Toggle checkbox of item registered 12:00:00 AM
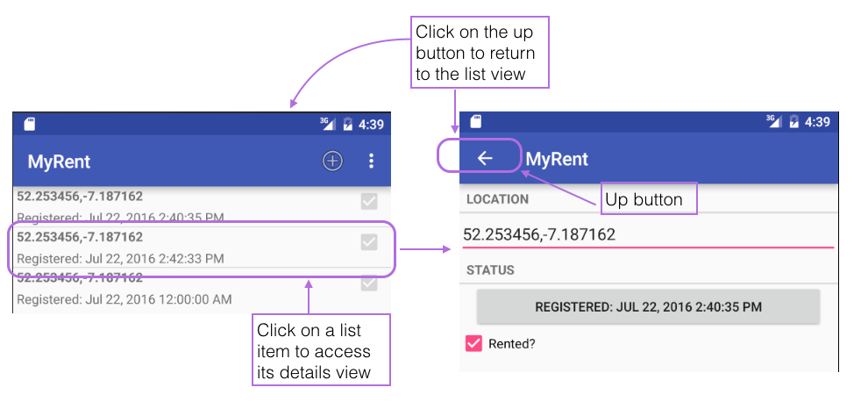The height and width of the screenshot is (409, 868). [369, 283]
